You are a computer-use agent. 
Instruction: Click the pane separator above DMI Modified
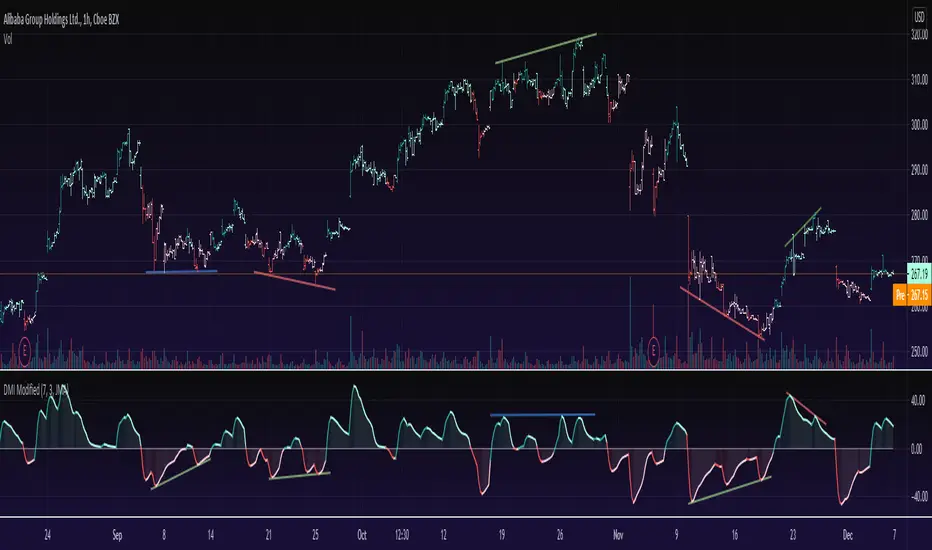click(x=466, y=370)
